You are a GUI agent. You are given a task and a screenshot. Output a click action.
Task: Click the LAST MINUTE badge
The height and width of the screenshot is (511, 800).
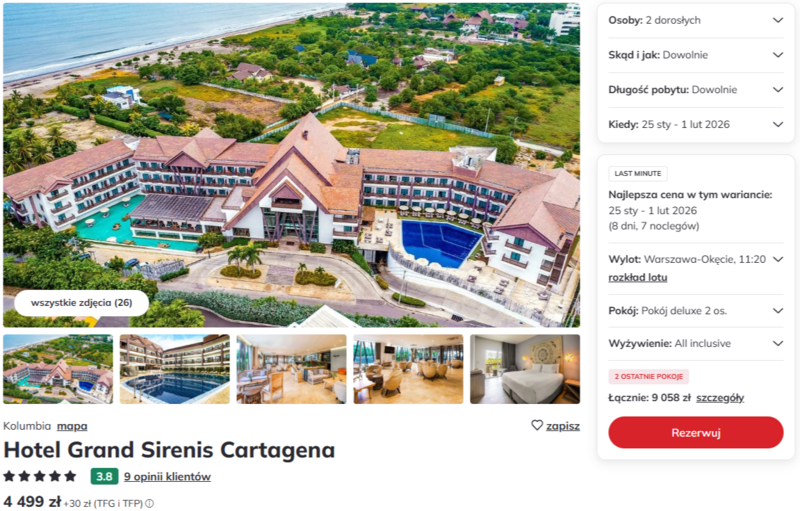[x=638, y=173]
